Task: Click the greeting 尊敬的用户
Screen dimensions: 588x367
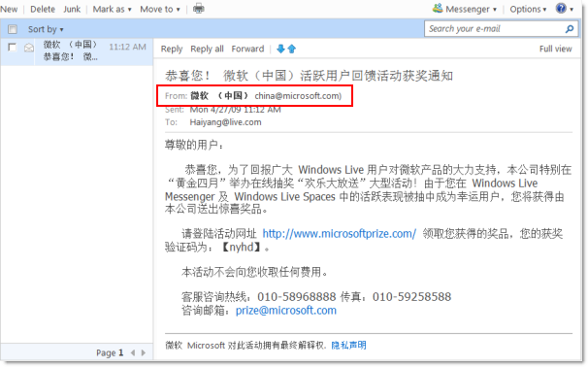Action: (x=194, y=145)
